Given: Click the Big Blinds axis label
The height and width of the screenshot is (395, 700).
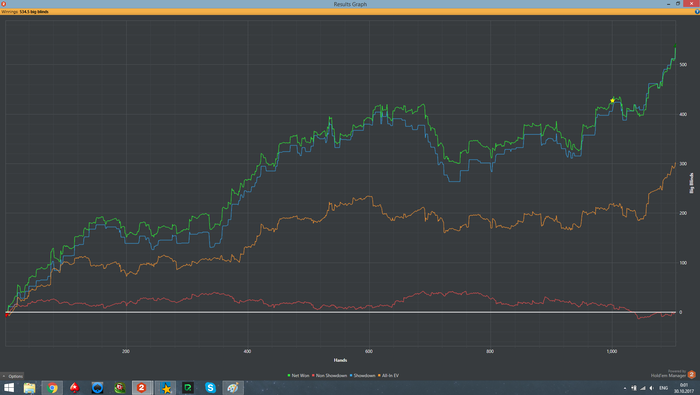Looking at the screenshot, I should (x=692, y=183).
